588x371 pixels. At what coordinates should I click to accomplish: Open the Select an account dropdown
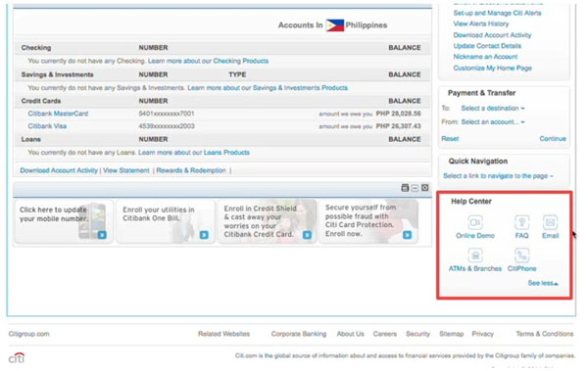(x=493, y=122)
